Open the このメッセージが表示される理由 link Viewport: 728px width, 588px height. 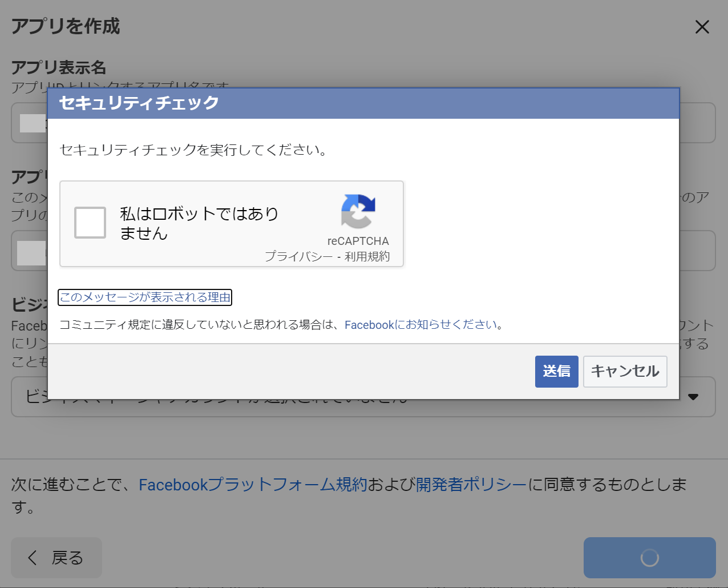click(145, 297)
